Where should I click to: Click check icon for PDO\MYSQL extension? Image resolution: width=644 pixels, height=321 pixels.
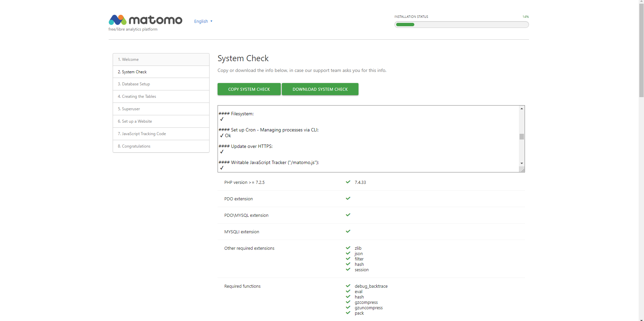click(348, 215)
